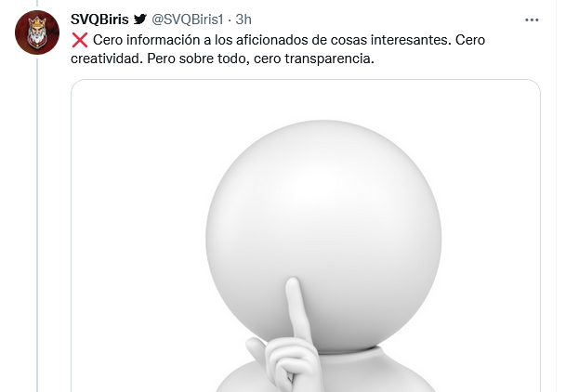Click the SVQBiris king avatar picture

tap(37, 33)
